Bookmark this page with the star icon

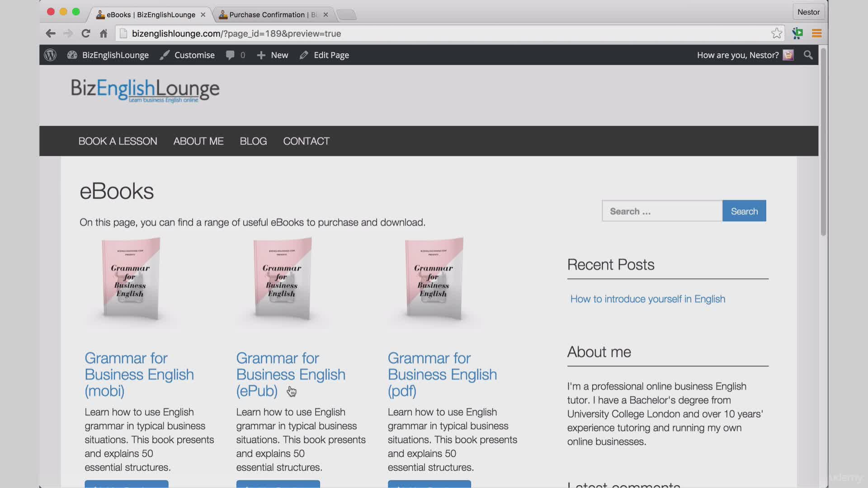[777, 33]
